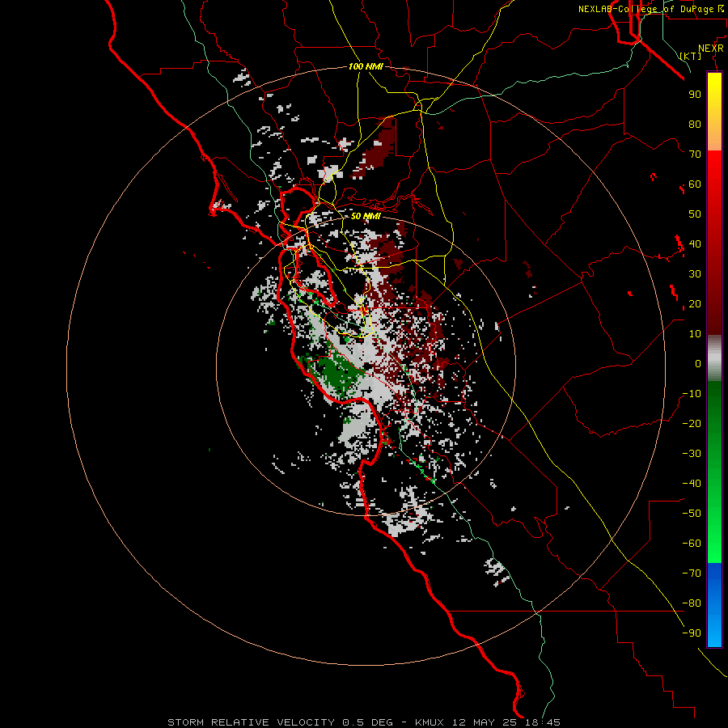728x728 pixels.
Task: Click the -10 knot scale label
Action: click(692, 394)
